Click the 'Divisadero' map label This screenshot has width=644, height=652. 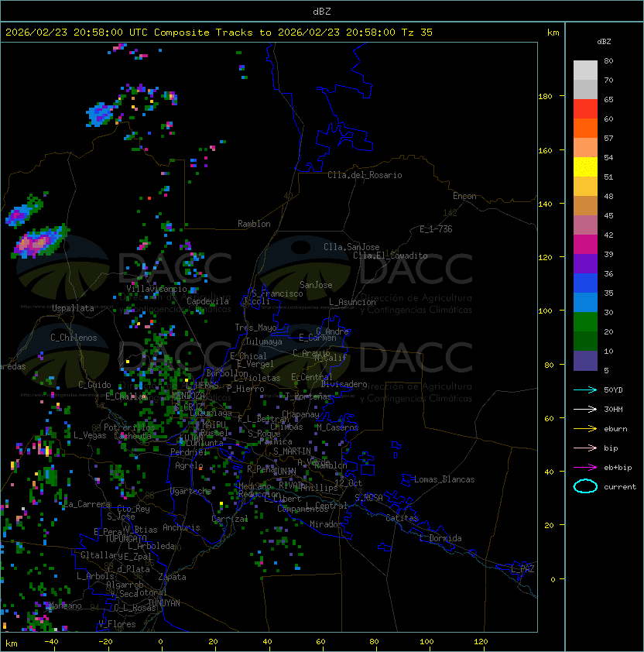click(x=344, y=384)
